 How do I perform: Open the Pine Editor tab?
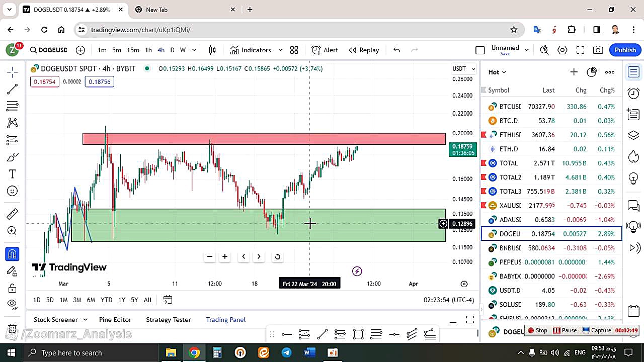coord(115,320)
